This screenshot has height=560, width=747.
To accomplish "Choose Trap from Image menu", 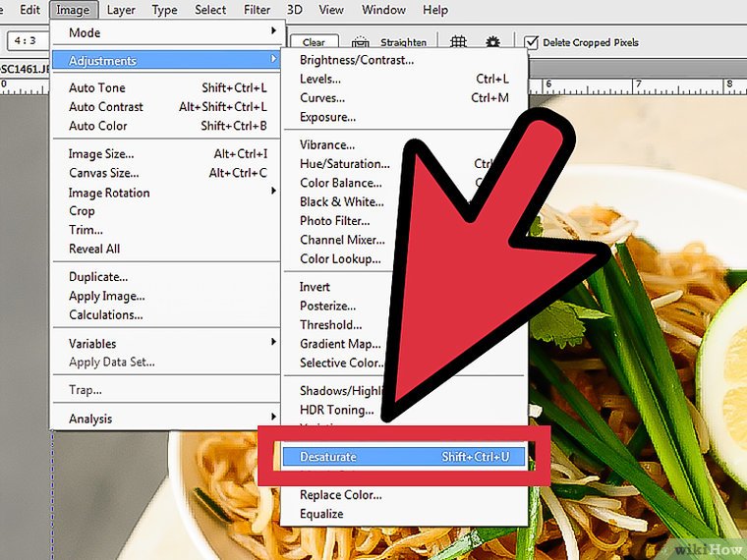I will 166,390.
